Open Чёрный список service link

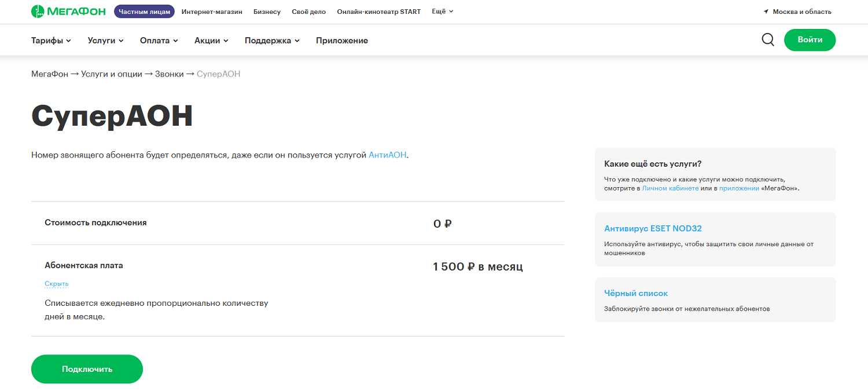pos(636,294)
